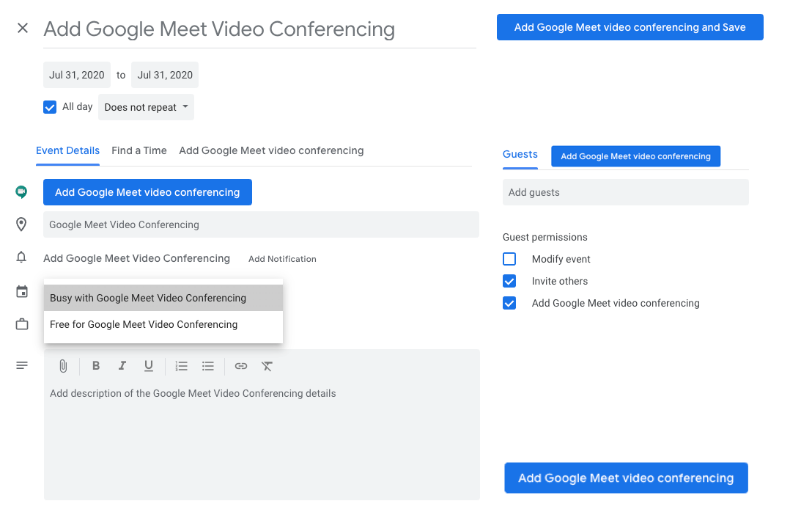Click the calendar icon in the left column
Screen dimensions: 812x523
click(22, 291)
